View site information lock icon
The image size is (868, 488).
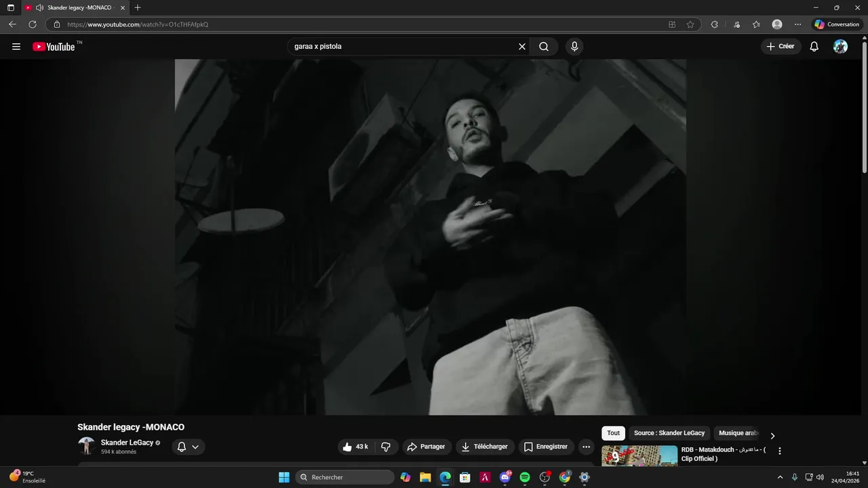click(57, 24)
